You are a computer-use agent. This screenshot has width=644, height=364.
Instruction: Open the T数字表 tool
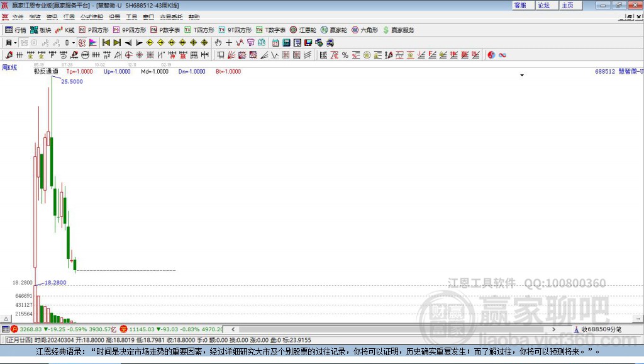270,30
